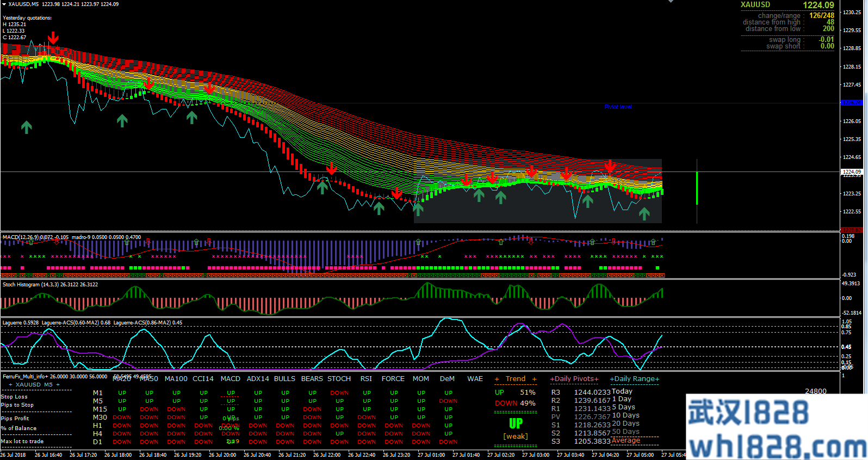Image resolution: width=868 pixels, height=460 pixels.
Task: Click the CCI14 column header
Action: 203,379
